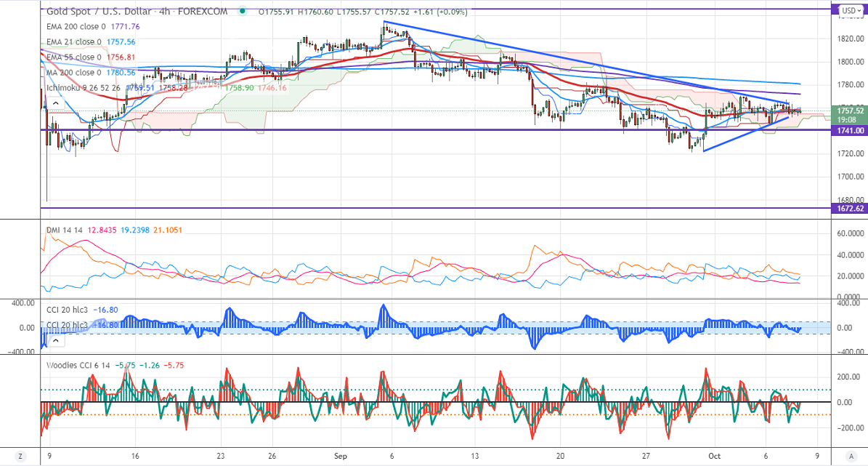
Task: Click the 1800.00 price axis label
Action: click(x=851, y=62)
